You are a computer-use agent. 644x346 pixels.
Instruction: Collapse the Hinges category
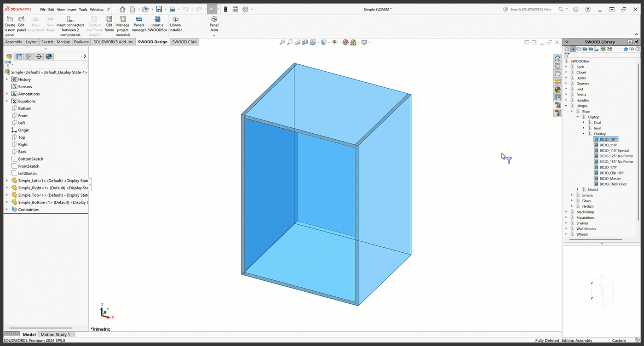click(566, 105)
